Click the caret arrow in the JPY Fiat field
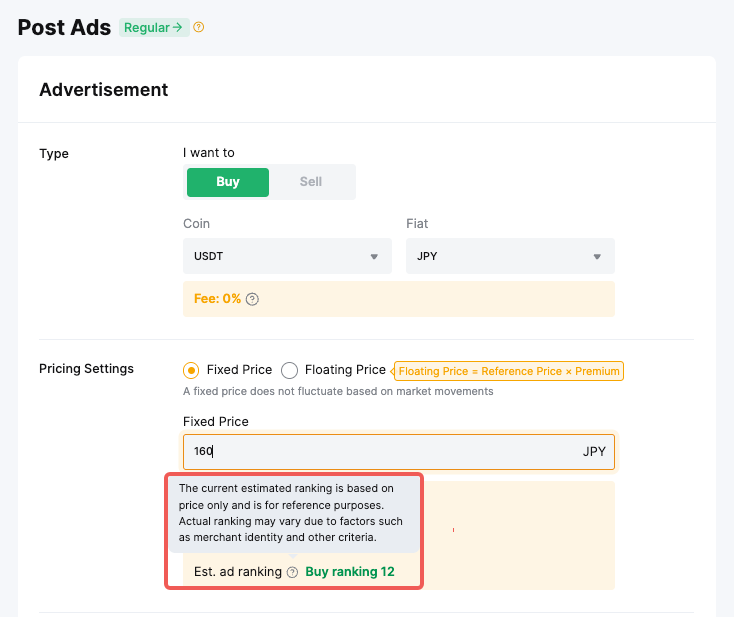Image resolution: width=734 pixels, height=617 pixels. (x=597, y=257)
